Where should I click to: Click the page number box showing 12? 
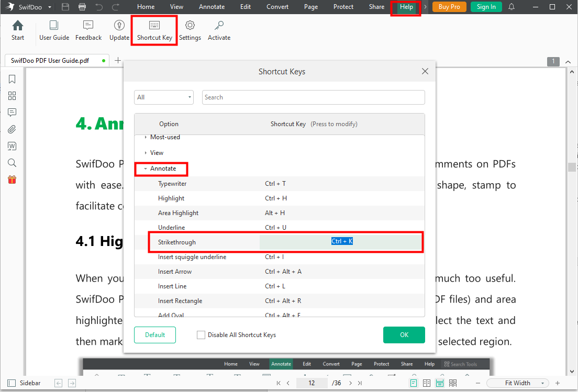(312, 383)
